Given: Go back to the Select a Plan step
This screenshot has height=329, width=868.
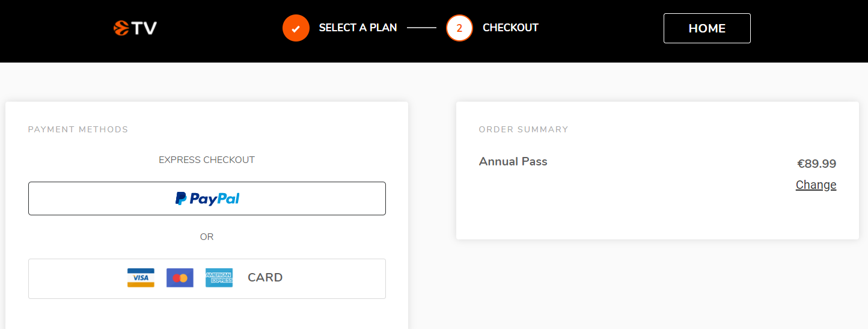Looking at the screenshot, I should click(x=358, y=28).
